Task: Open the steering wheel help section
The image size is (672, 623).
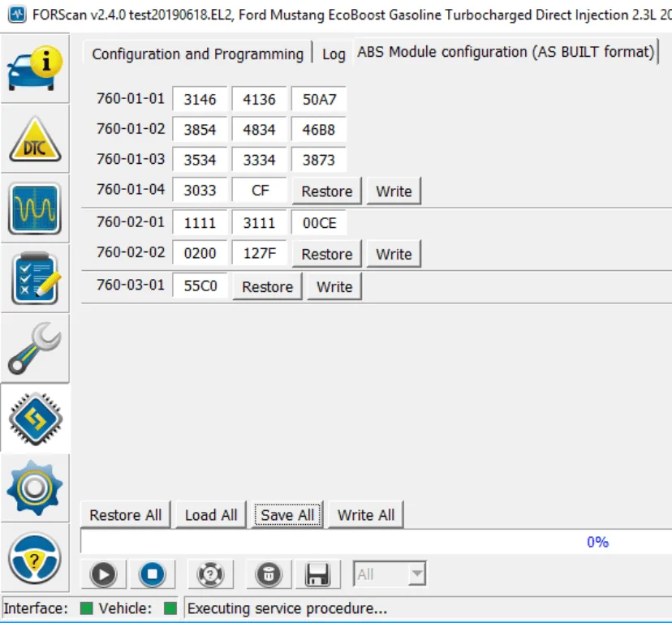Action: (35, 558)
